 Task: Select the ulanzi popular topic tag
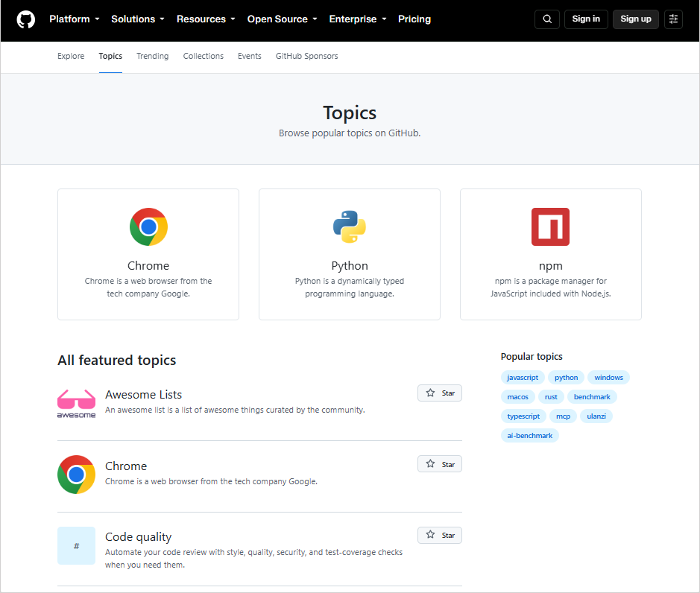click(596, 416)
